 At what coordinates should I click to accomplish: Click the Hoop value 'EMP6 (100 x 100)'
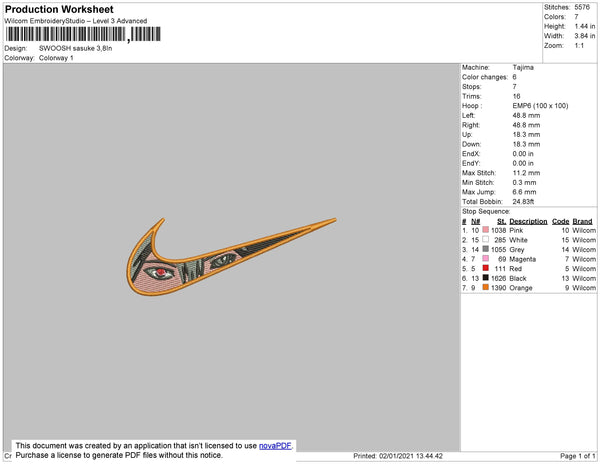coord(540,106)
